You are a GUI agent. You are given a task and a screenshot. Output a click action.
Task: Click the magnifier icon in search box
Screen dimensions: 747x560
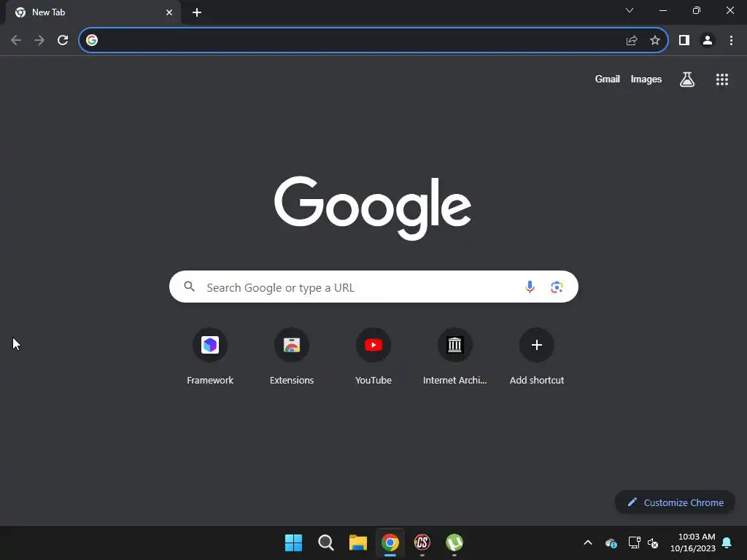[190, 286]
